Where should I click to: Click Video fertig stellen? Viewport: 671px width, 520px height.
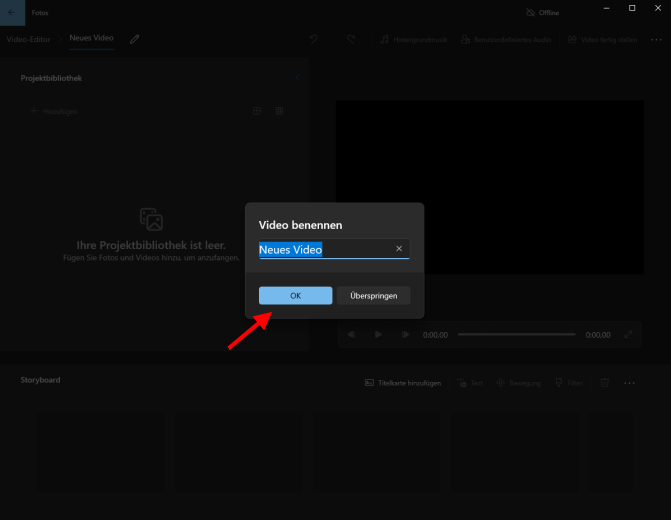600,40
